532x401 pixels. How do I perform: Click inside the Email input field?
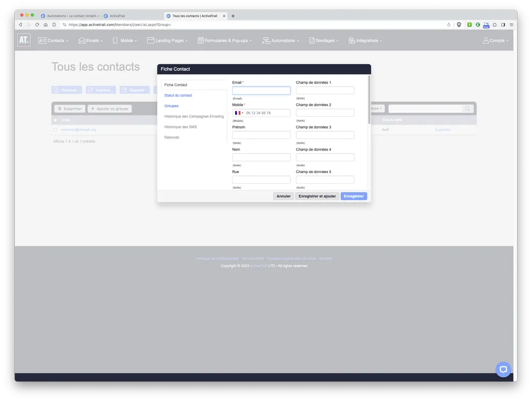[x=261, y=91]
